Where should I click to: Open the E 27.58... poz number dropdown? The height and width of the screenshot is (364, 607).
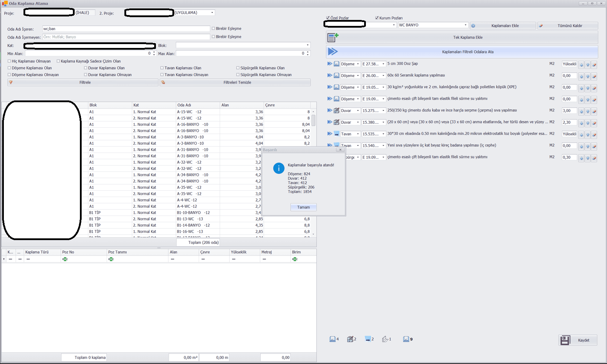pyautogui.click(x=383, y=64)
